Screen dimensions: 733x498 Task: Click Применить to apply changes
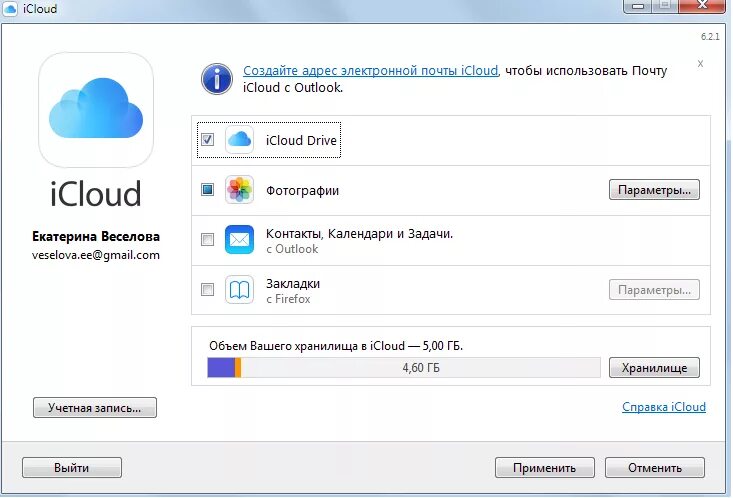pos(545,468)
